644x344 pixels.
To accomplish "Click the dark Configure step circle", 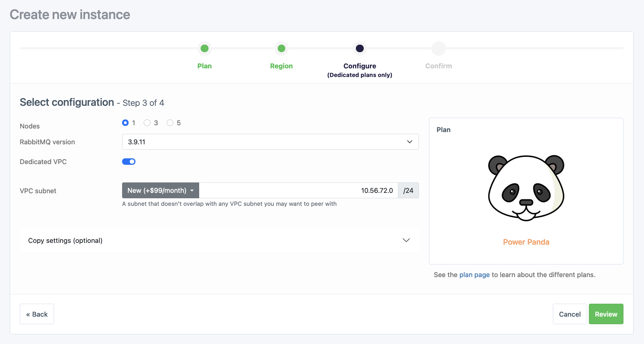I will (x=360, y=48).
